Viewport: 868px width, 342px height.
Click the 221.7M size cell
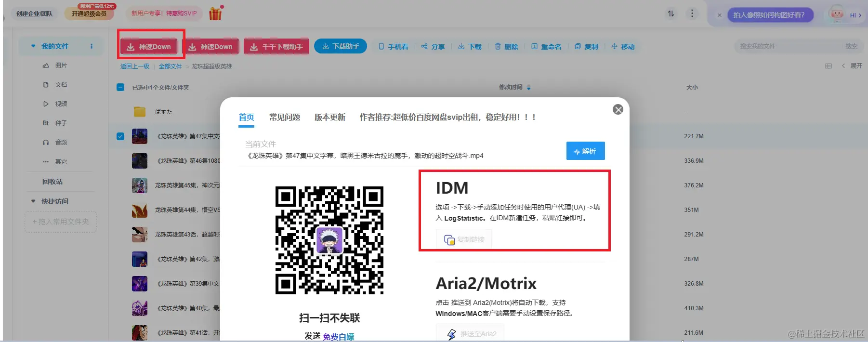click(694, 136)
